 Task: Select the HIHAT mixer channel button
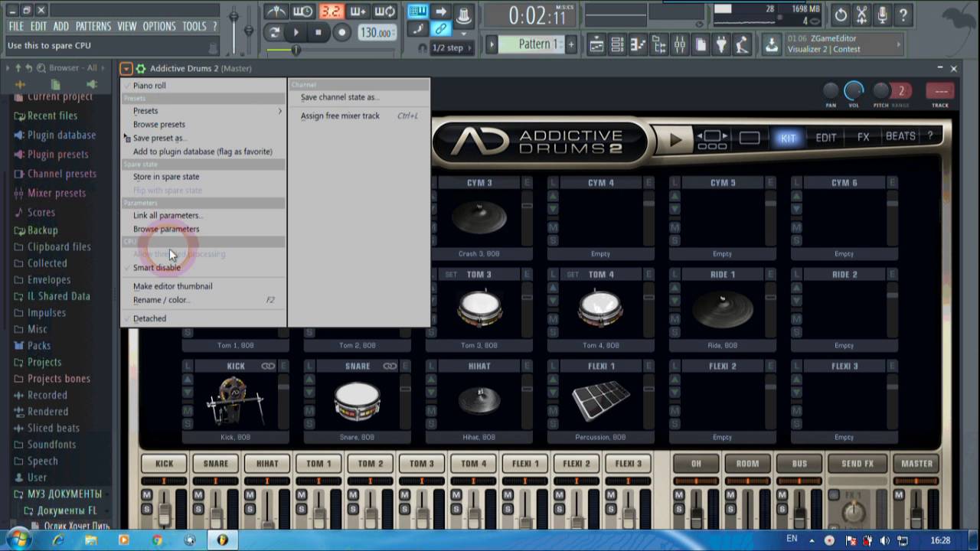point(267,464)
